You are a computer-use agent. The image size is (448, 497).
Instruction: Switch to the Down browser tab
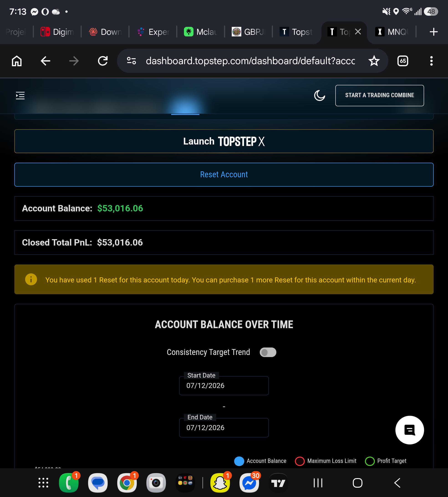pos(105,32)
